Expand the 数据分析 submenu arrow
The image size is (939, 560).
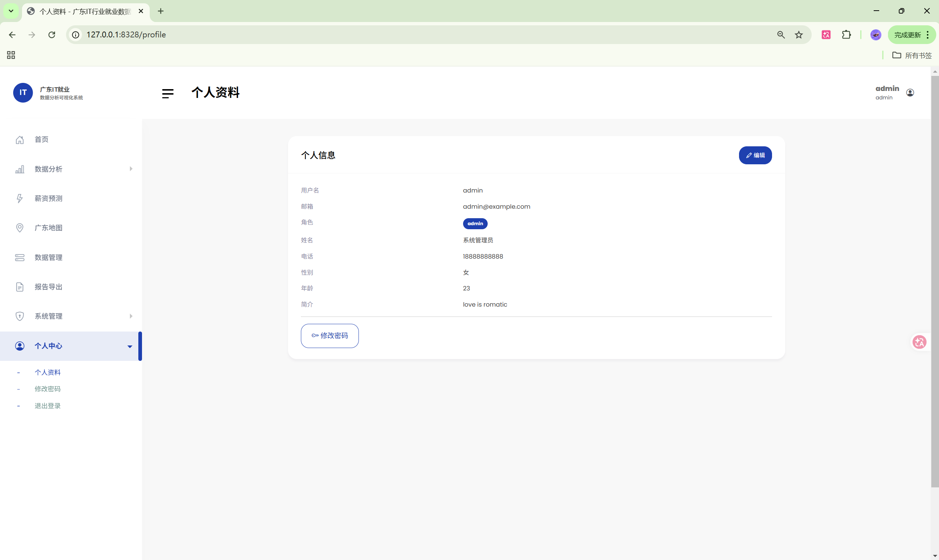coord(131,169)
